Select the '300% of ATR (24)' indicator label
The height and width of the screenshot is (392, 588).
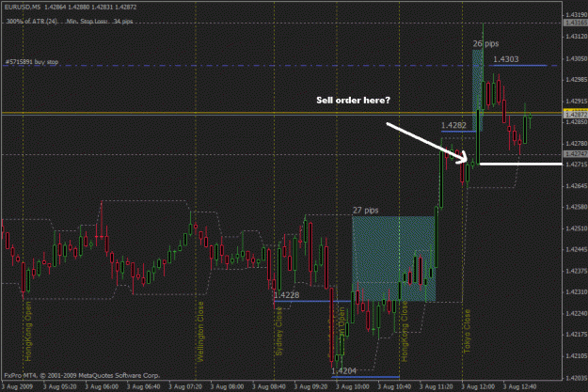[x=32, y=22]
